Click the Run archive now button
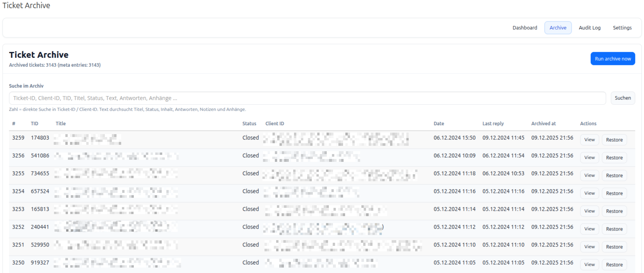The width and height of the screenshot is (644, 273). point(612,59)
